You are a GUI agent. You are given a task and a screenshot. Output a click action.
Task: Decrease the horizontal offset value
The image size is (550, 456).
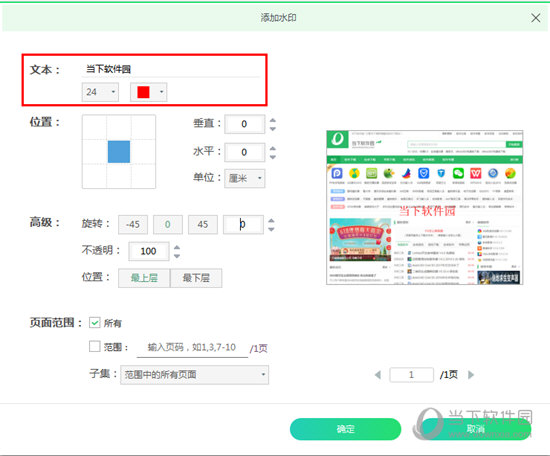273,157
